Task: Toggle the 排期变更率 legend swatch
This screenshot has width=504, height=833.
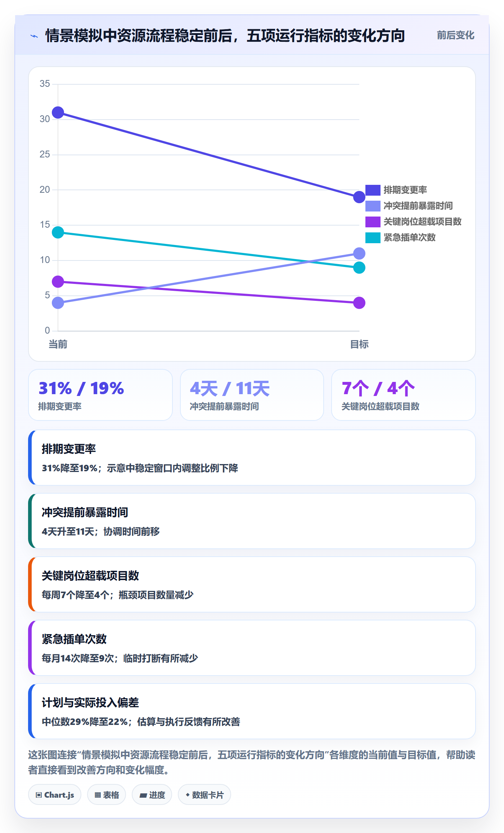Action: 373,190
